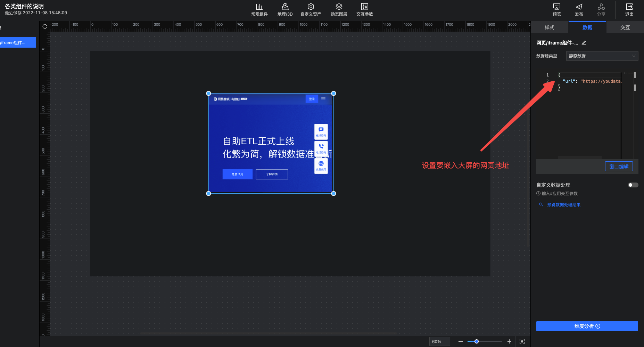The image size is (644, 347).
Task: Click the fit-to-screen icon in the status bar
Action: (522, 341)
